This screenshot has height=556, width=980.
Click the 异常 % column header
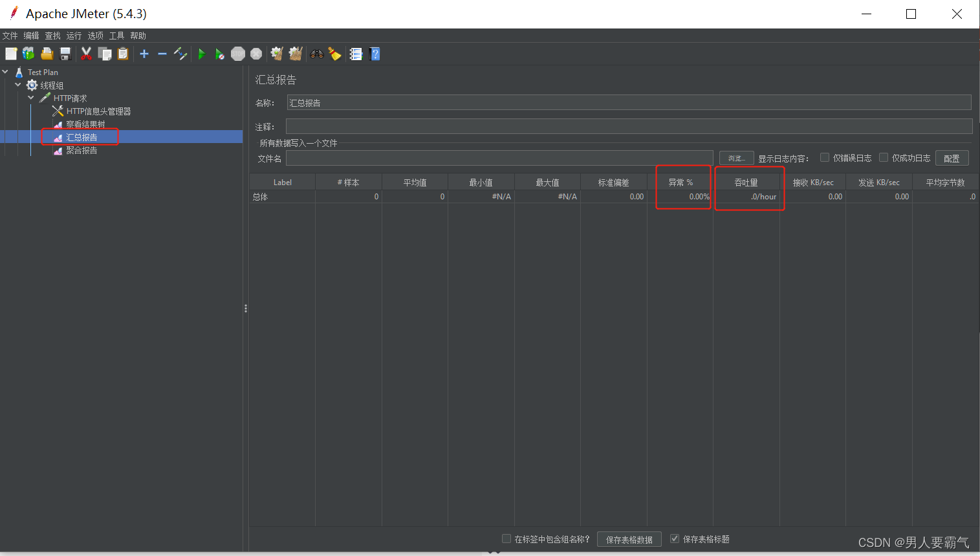(680, 182)
